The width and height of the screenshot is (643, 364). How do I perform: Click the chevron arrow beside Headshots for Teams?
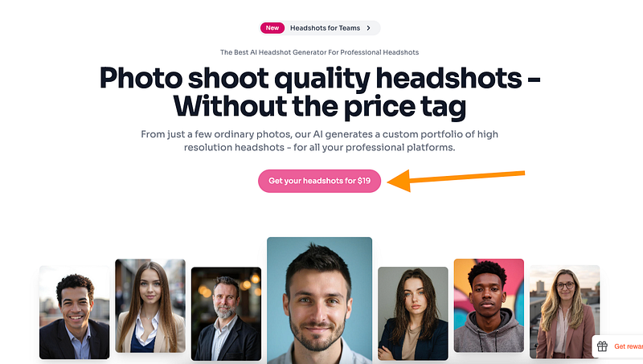pos(368,28)
